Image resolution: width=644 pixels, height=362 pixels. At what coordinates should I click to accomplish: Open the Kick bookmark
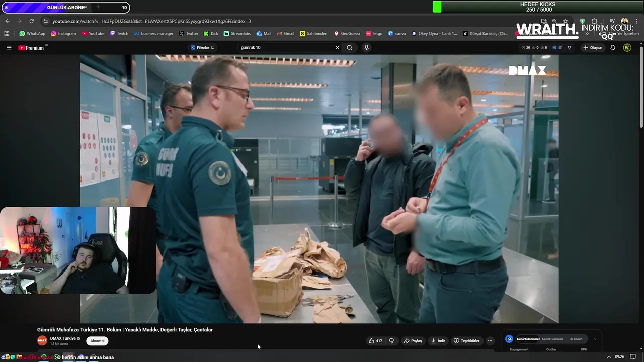click(x=211, y=34)
